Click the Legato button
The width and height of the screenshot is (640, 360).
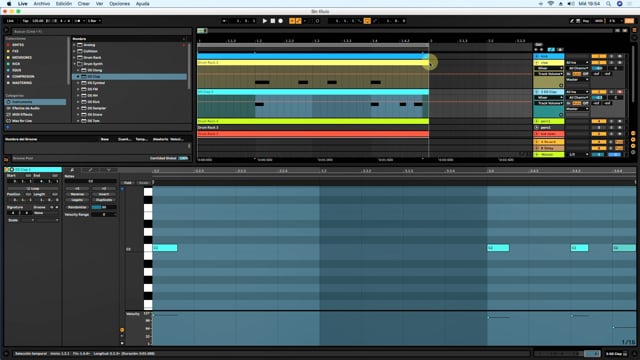[77, 200]
